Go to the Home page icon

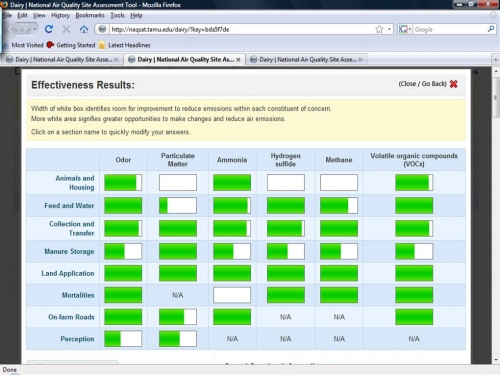pos(84,29)
